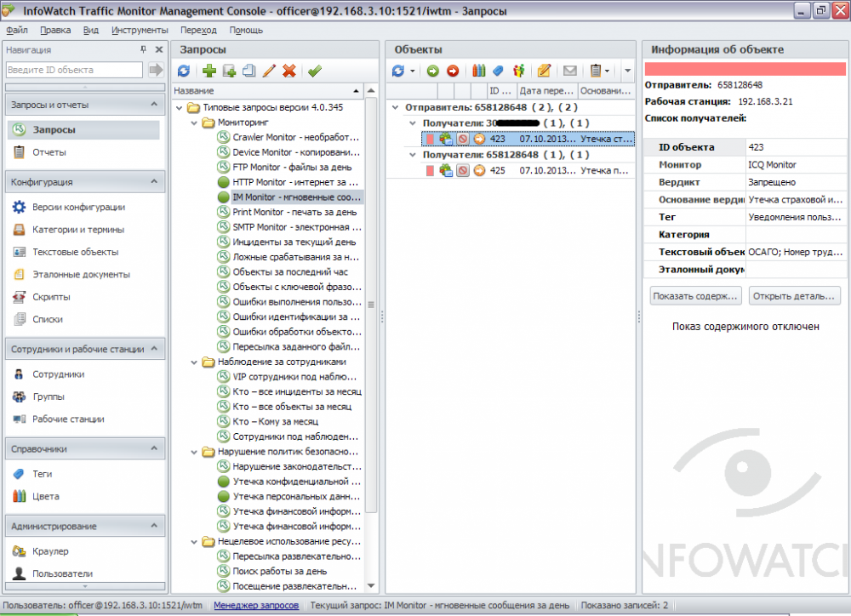Click the red arrow circle icon in Объекты toolbar
851x616 pixels.
453,71
